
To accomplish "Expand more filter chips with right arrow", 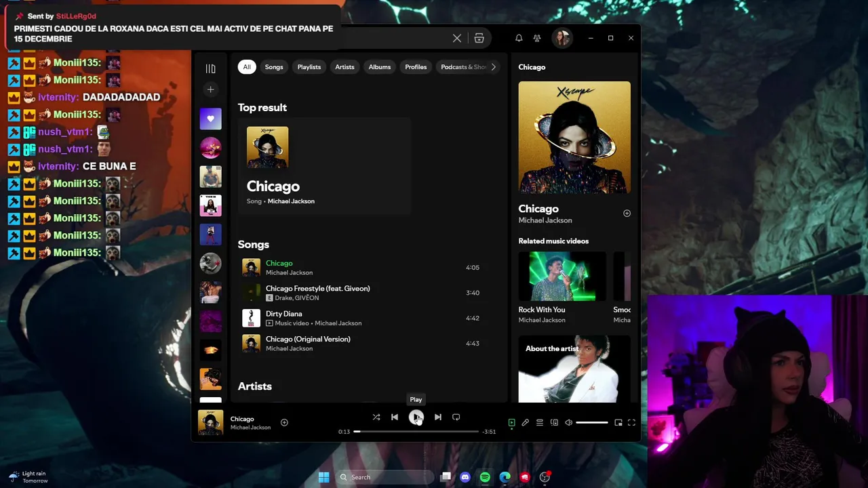I will coord(493,66).
